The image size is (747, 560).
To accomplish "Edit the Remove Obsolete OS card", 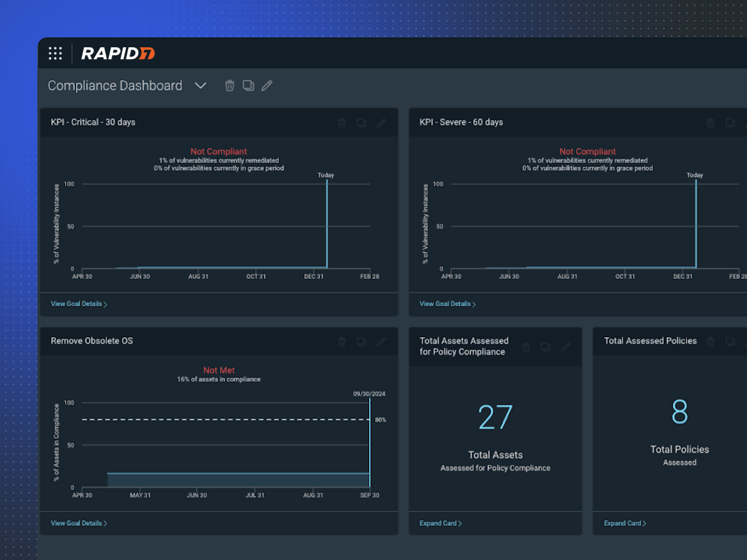I will (381, 342).
